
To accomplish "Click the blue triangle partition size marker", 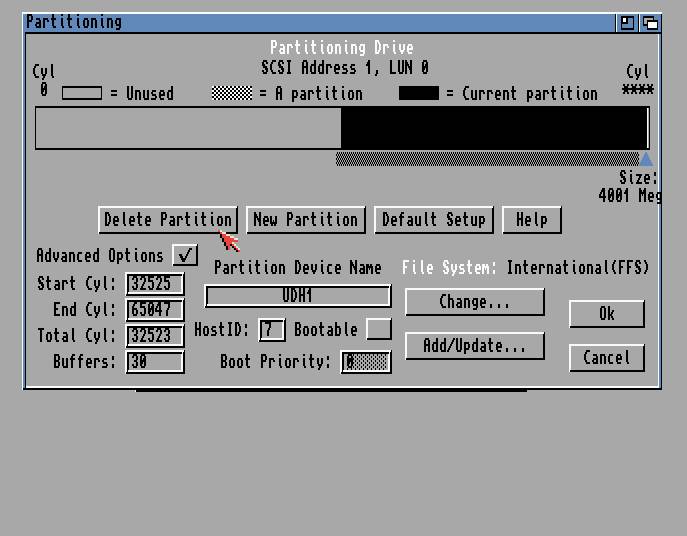I will [645, 159].
